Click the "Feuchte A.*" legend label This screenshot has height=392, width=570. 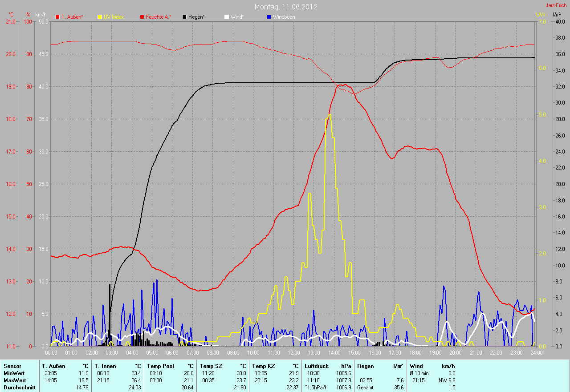[x=159, y=17]
